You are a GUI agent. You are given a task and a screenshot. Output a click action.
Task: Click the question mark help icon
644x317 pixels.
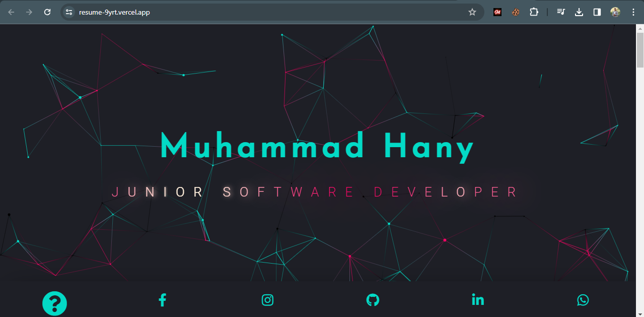(54, 303)
